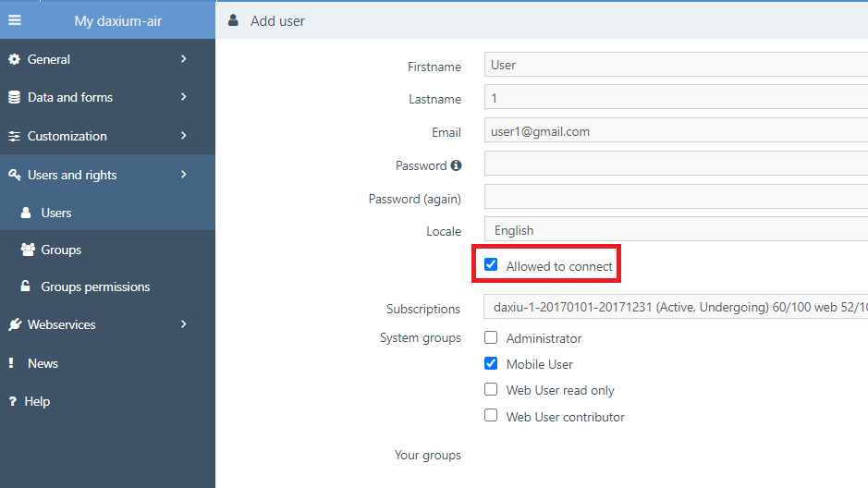
Task: Click the Webservices plug icon
Action: click(15, 324)
